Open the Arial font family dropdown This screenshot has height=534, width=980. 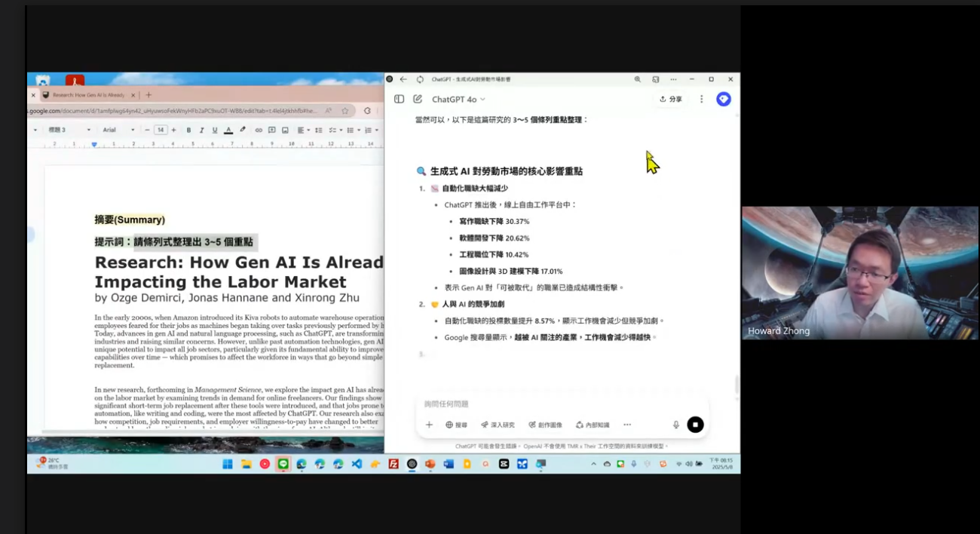click(x=118, y=130)
